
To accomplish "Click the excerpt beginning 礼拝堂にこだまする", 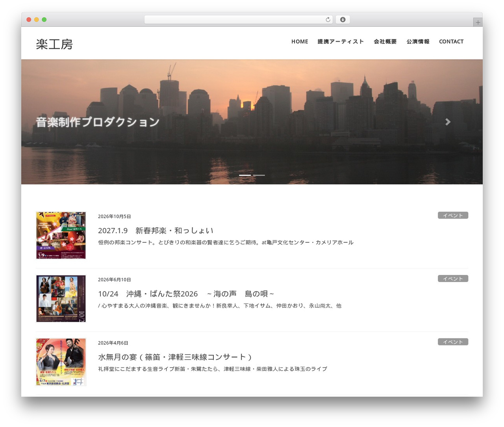I will click(213, 369).
